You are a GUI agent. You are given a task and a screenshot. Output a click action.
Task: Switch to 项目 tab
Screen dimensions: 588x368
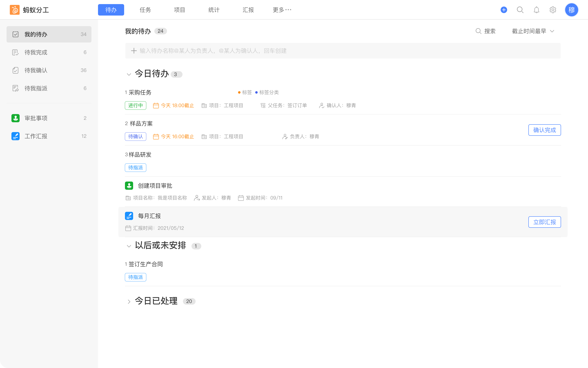pos(179,10)
